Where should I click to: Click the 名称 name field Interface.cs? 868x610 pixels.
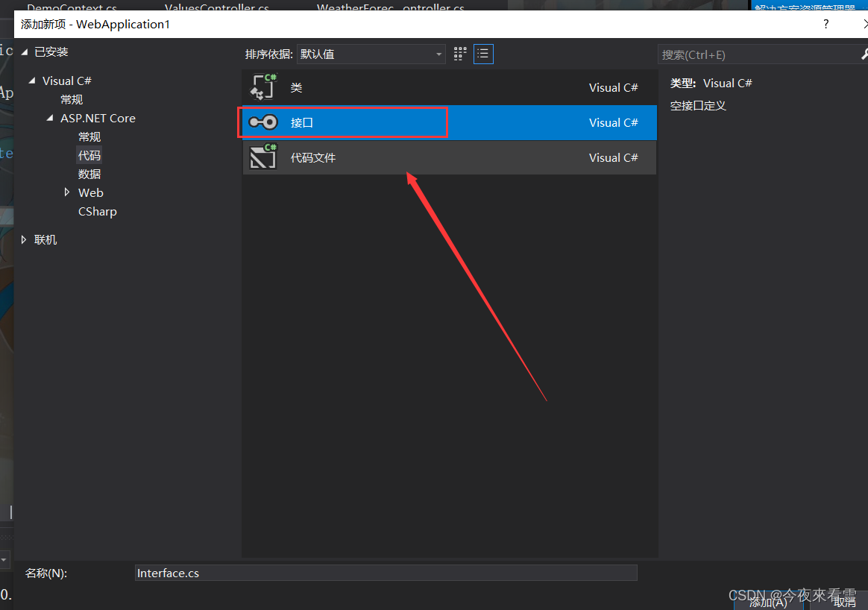point(386,573)
